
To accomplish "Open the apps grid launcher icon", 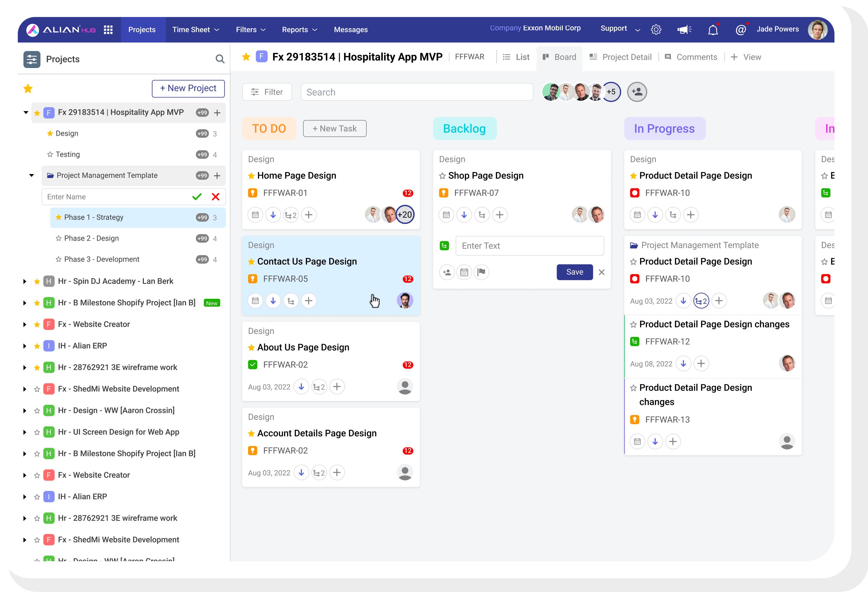I will [108, 29].
